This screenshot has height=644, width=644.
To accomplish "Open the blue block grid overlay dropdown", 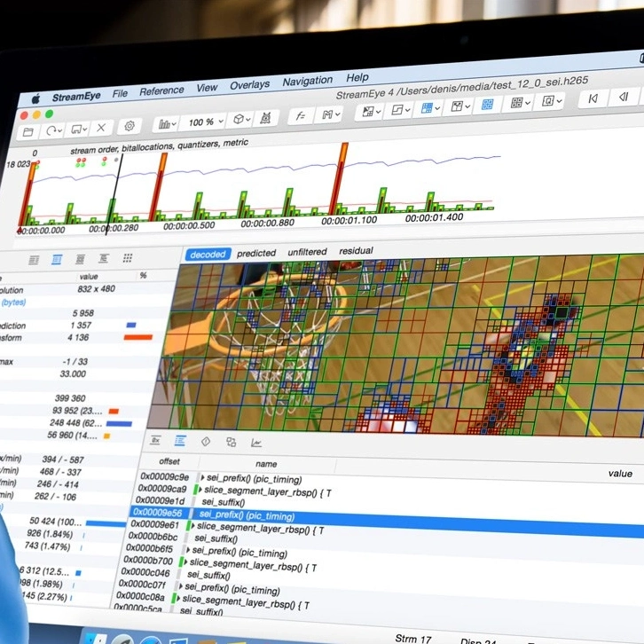I will coord(430,107).
